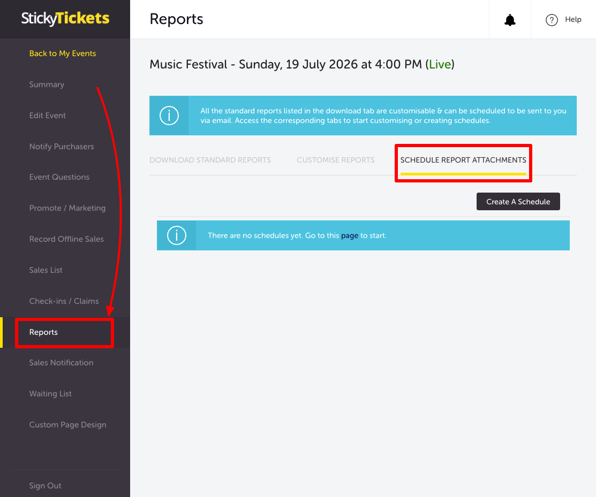Select Notify Purchasers in sidebar
This screenshot has width=596, height=497.
click(62, 146)
